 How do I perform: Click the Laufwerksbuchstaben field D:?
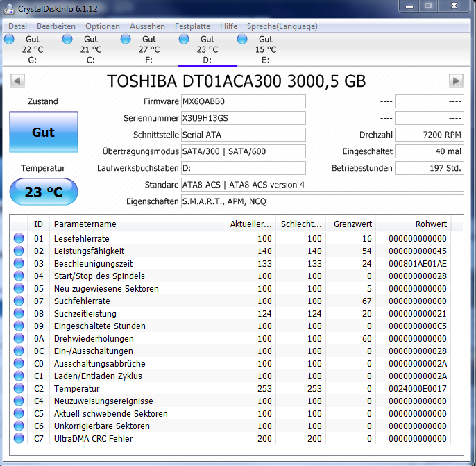point(243,168)
